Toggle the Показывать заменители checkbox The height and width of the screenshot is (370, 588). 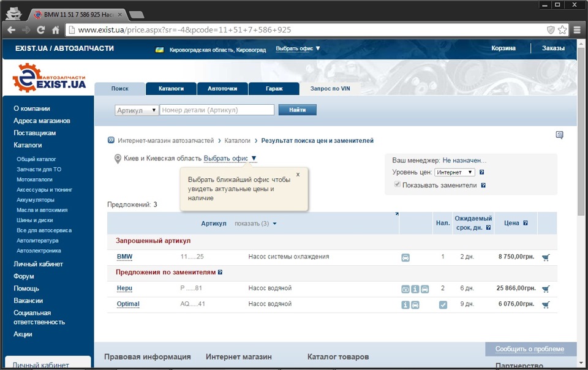pos(397,184)
